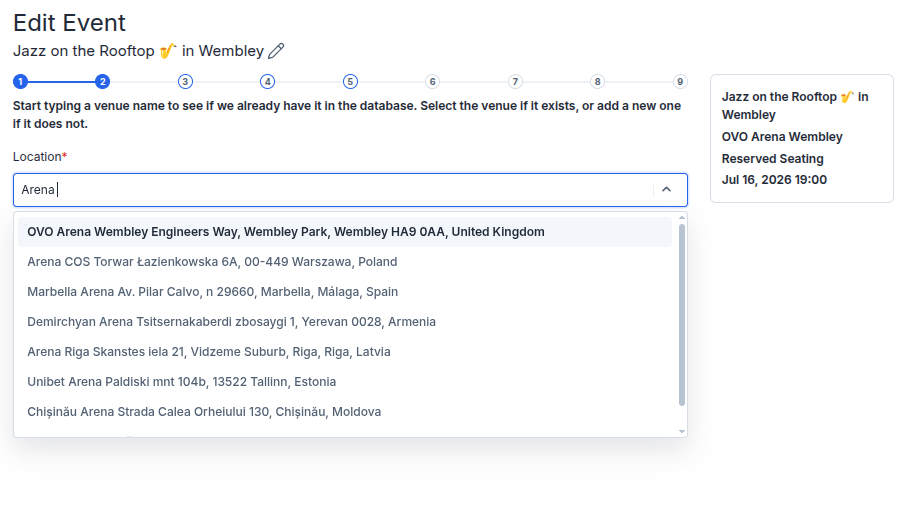900x521 pixels.
Task: Select step 7 circle
Action: point(515,81)
